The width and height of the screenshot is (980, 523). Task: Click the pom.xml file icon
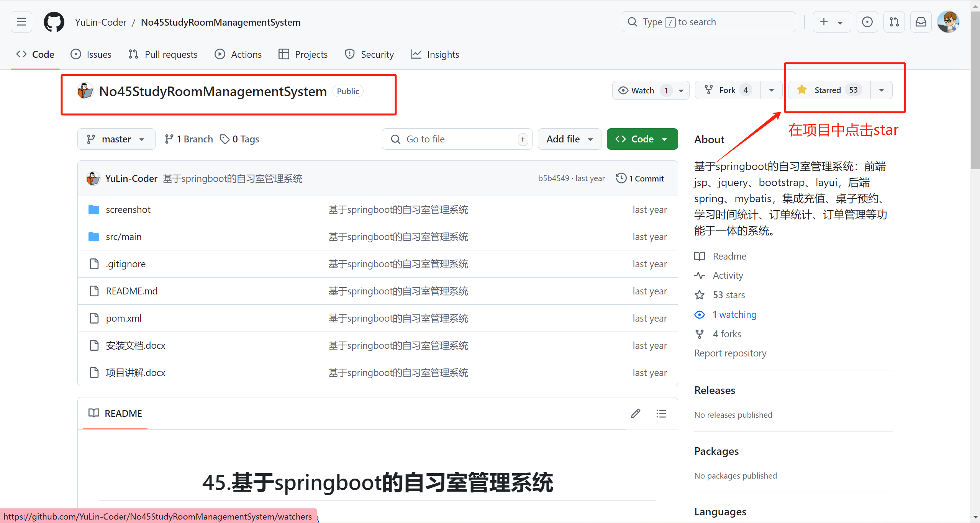point(94,318)
